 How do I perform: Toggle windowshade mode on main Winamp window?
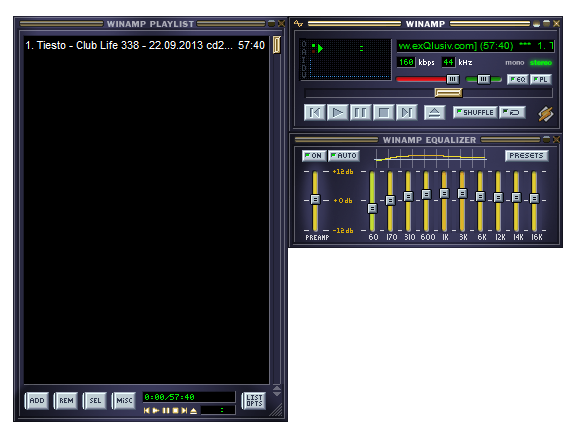(546, 24)
